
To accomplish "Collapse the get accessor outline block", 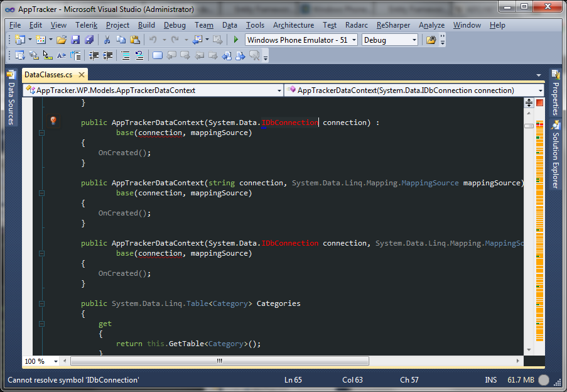I will [x=41, y=324].
